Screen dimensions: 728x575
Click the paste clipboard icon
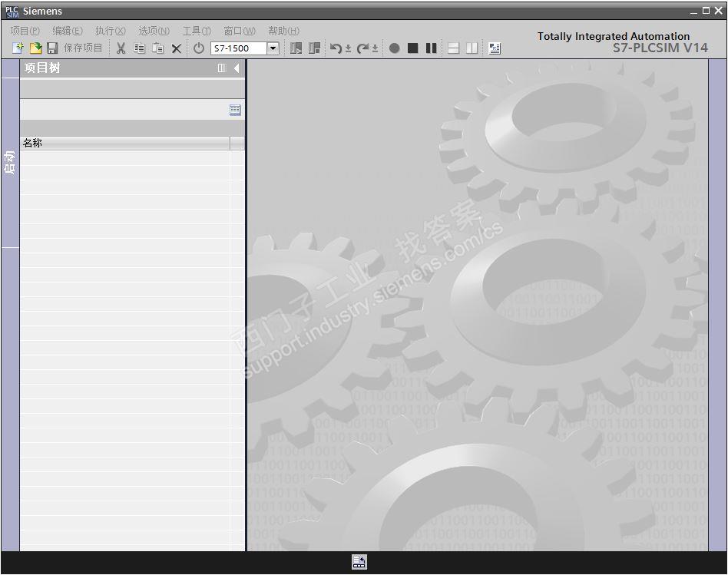(158, 48)
